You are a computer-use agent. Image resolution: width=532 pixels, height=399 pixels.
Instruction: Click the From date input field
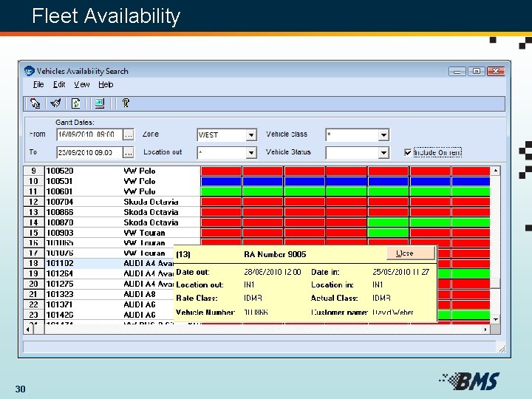89,134
